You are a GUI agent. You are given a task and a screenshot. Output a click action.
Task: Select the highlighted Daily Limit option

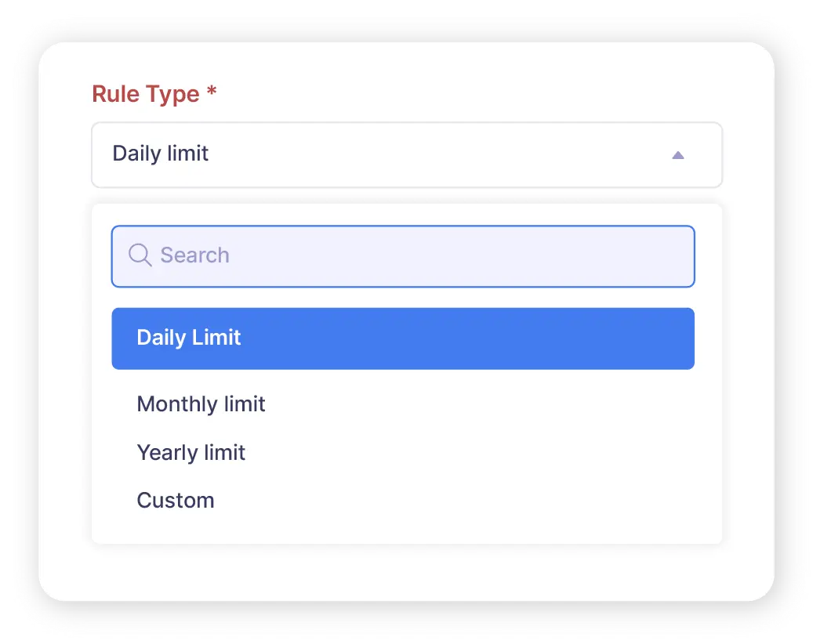click(x=403, y=338)
